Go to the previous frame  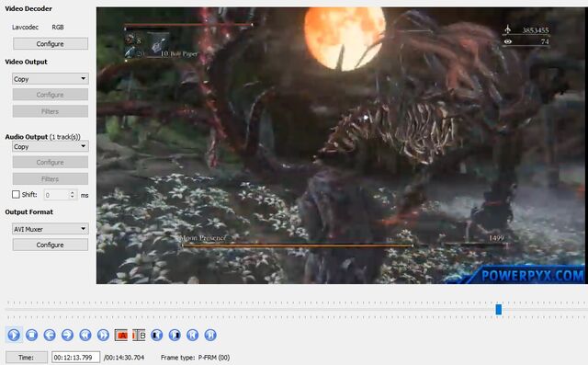coord(50,335)
